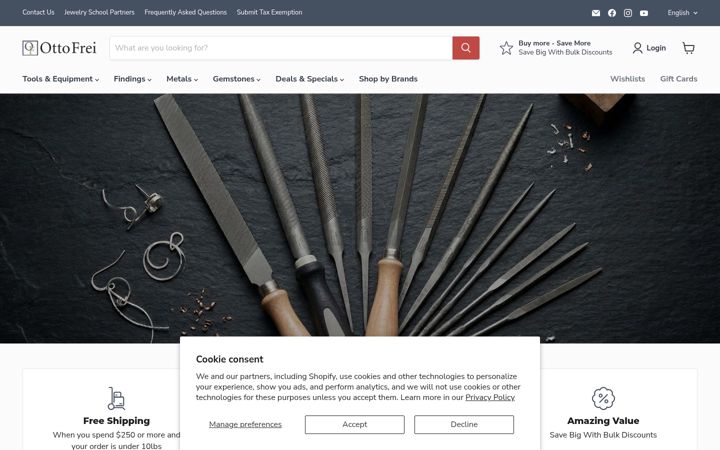
Task: Open the Privacy Policy link
Action: pos(490,397)
